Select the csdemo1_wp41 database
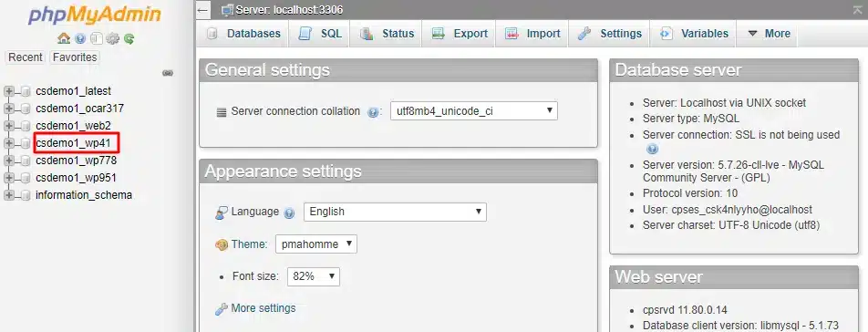868x332 pixels. pyautogui.click(x=73, y=143)
